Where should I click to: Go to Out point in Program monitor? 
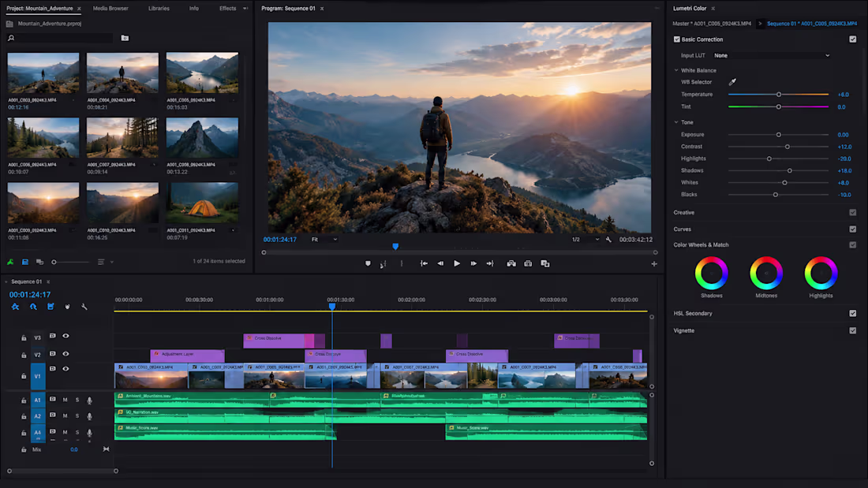[x=490, y=263]
